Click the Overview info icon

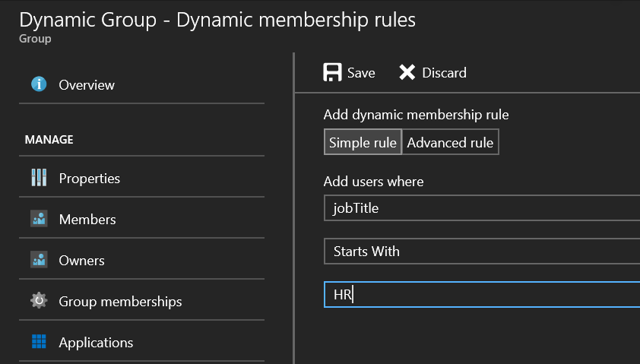pos(39,84)
